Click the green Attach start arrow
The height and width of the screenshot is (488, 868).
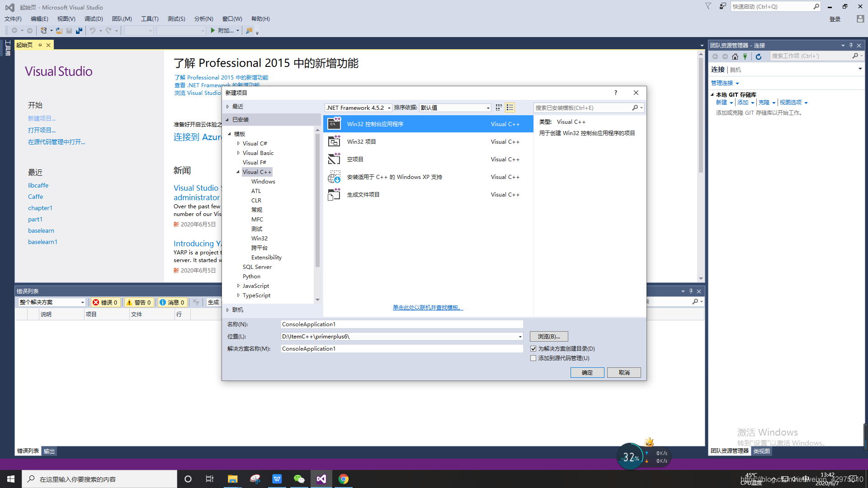pos(213,30)
